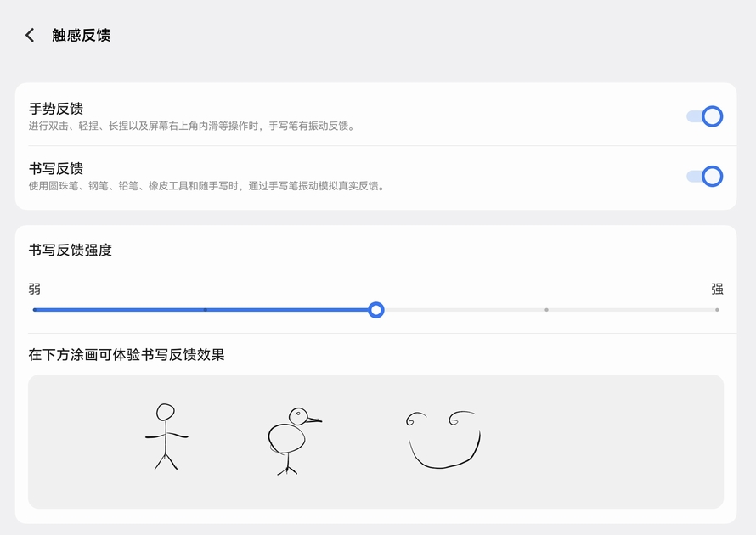Click the 强 label
The width and height of the screenshot is (756, 535).
pos(717,290)
